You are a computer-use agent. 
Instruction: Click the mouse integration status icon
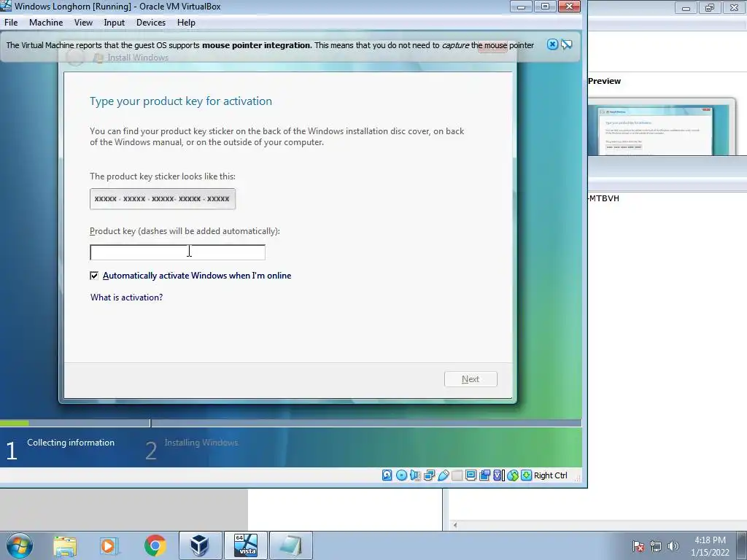point(513,475)
